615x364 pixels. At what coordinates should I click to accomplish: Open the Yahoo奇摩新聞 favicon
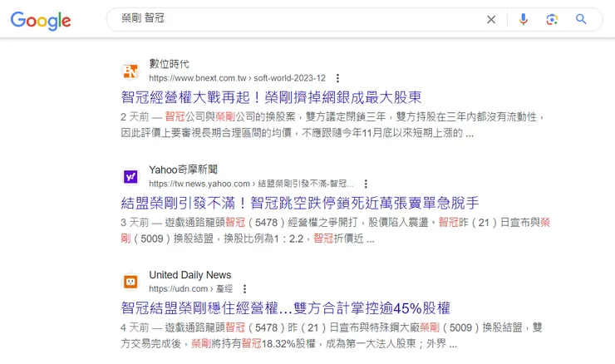click(x=130, y=176)
